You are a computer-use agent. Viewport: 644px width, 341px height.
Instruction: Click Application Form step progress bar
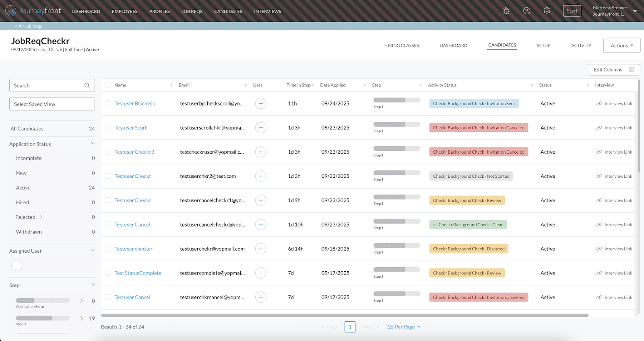[43, 301]
